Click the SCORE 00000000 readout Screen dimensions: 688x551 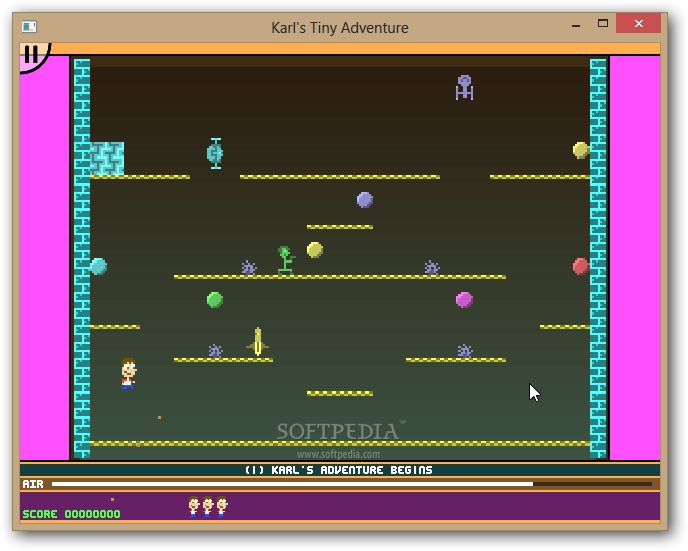(71, 514)
